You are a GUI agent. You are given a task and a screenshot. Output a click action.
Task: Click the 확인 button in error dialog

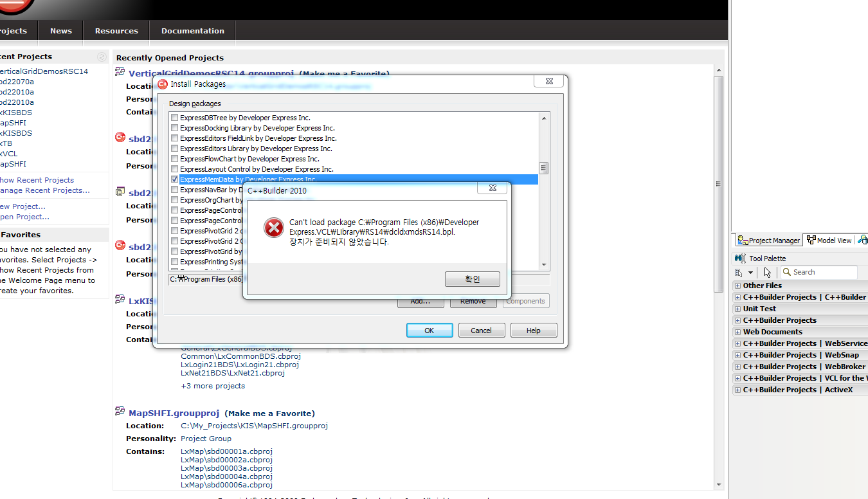pos(472,279)
